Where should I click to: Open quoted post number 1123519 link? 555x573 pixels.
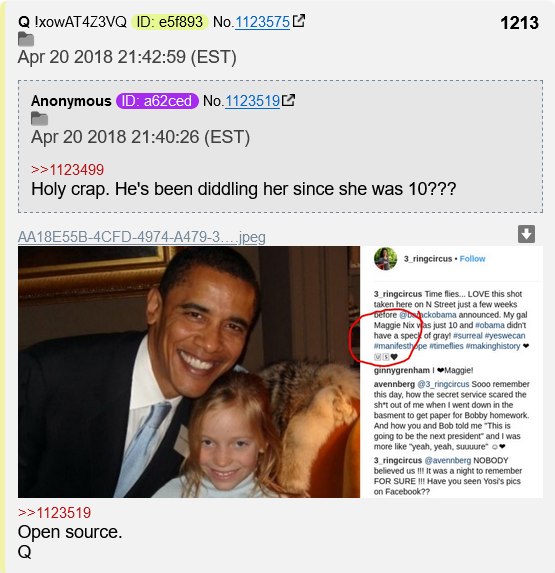tap(252, 101)
